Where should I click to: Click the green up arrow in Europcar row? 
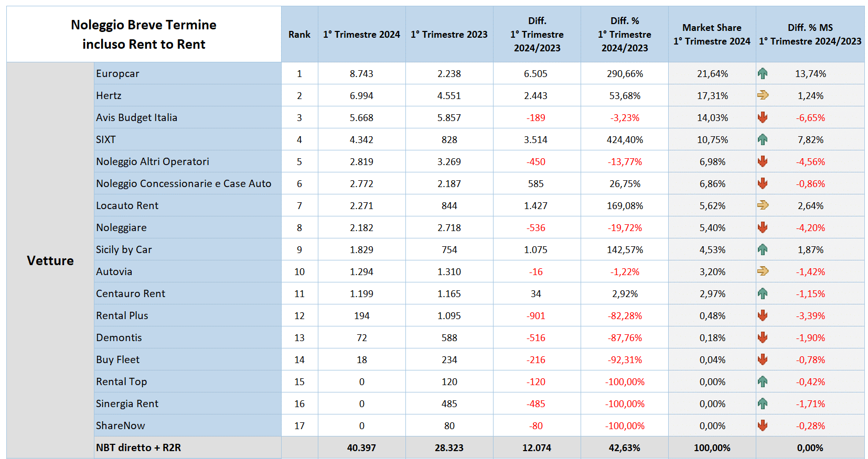(x=763, y=74)
